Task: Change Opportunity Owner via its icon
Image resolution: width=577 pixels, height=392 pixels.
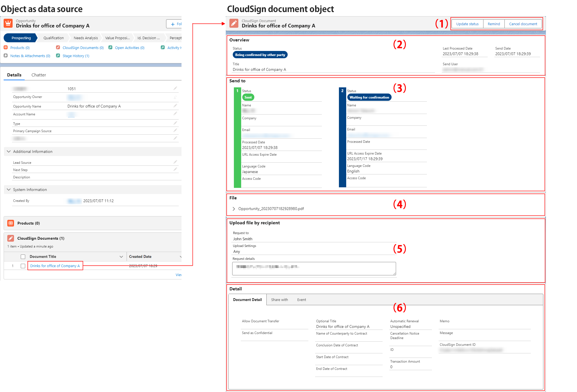Action: point(175,97)
